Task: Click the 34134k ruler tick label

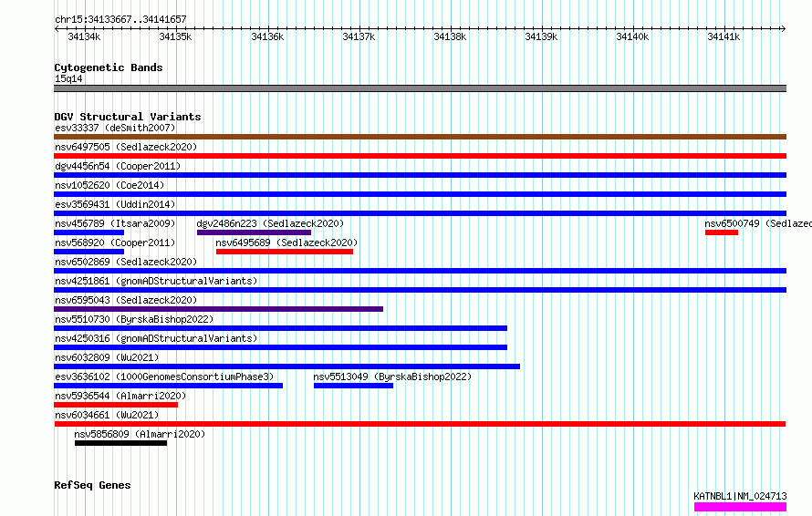Action: coord(84,37)
